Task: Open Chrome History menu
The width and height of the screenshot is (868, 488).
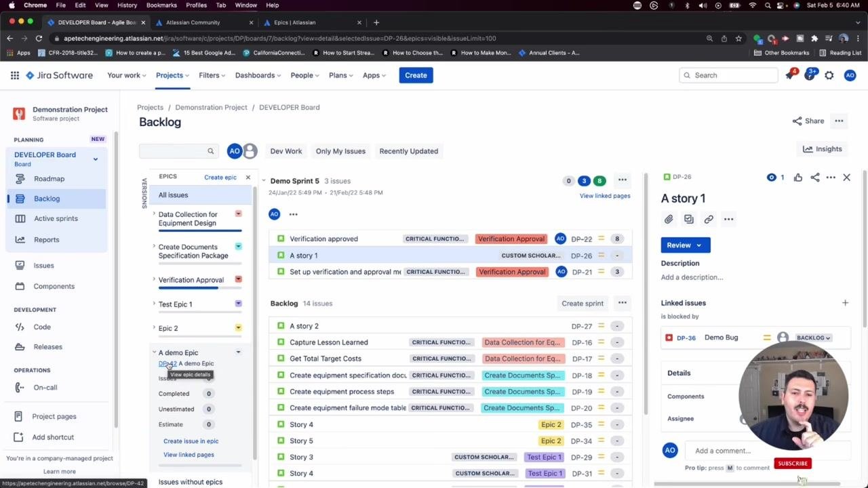Action: [127, 5]
